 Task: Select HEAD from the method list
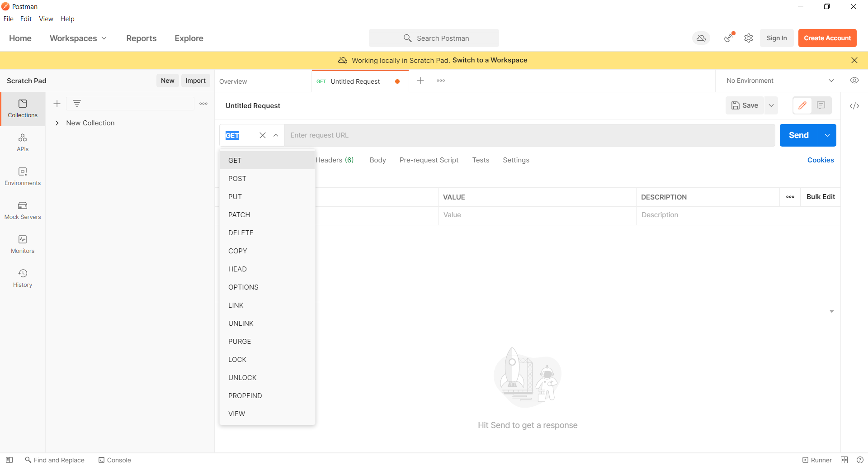(267, 269)
